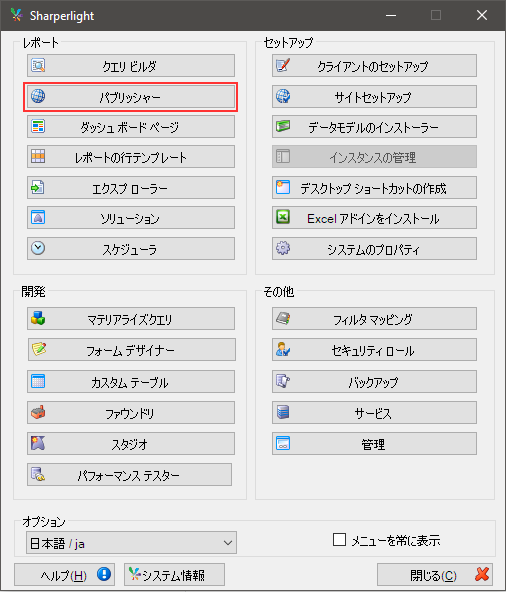The height and width of the screenshot is (592, 506).
Task: Click the レポートの行テンプレート grid icon
Action: pos(38,156)
